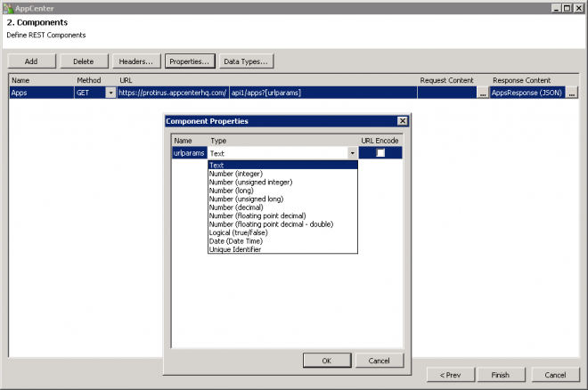Choose Number (integer) type option
Viewport: 588px width, 390px height.
click(x=282, y=174)
